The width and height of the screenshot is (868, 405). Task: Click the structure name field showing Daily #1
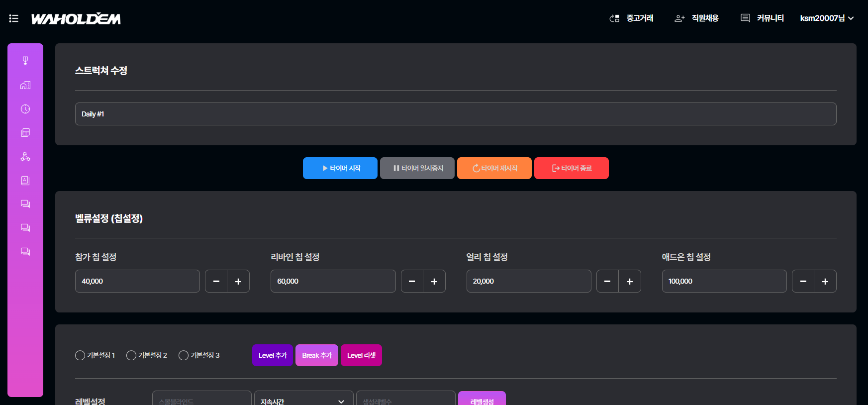coord(455,114)
